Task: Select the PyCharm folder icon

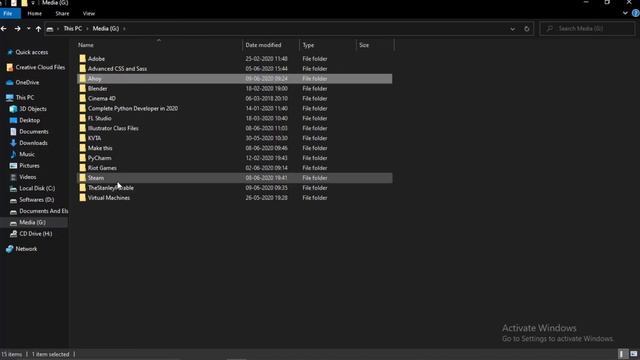Action: point(83,158)
